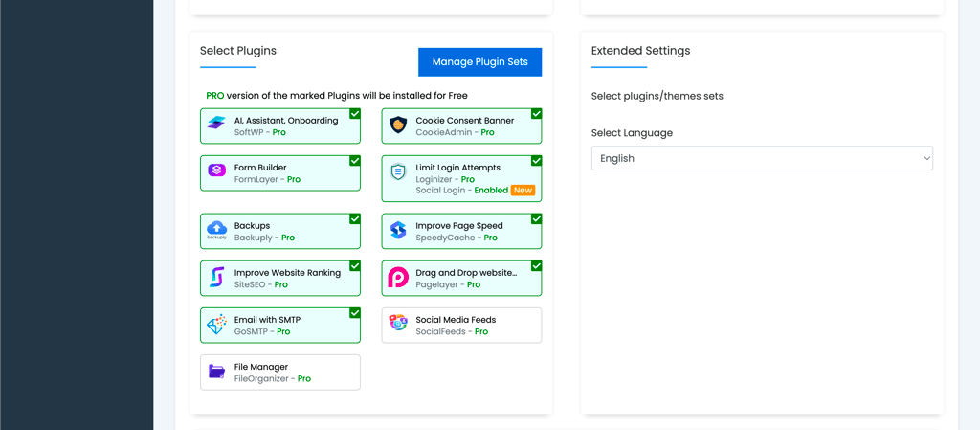Screen dimensions: 980x430
Task: Uncheck the Email with SMTP checkmark
Action: (x=354, y=312)
